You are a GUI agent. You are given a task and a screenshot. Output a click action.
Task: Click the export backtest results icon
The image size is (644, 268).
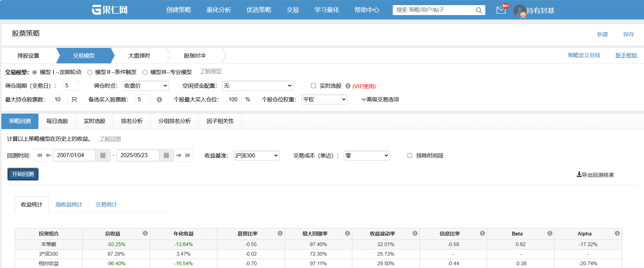tap(579, 175)
